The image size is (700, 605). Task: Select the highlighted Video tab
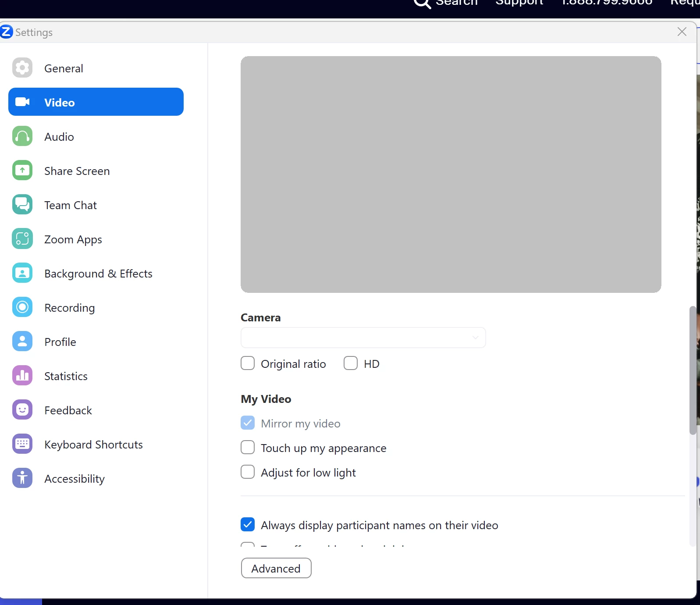(96, 102)
